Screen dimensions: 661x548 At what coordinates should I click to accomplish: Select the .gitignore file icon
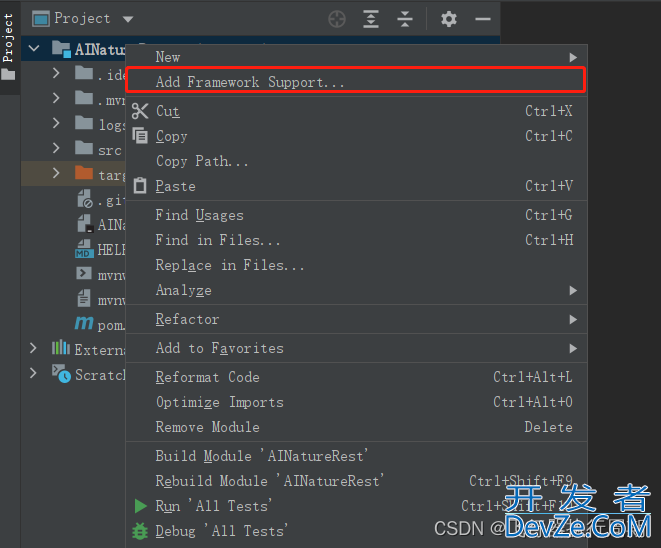pos(85,199)
